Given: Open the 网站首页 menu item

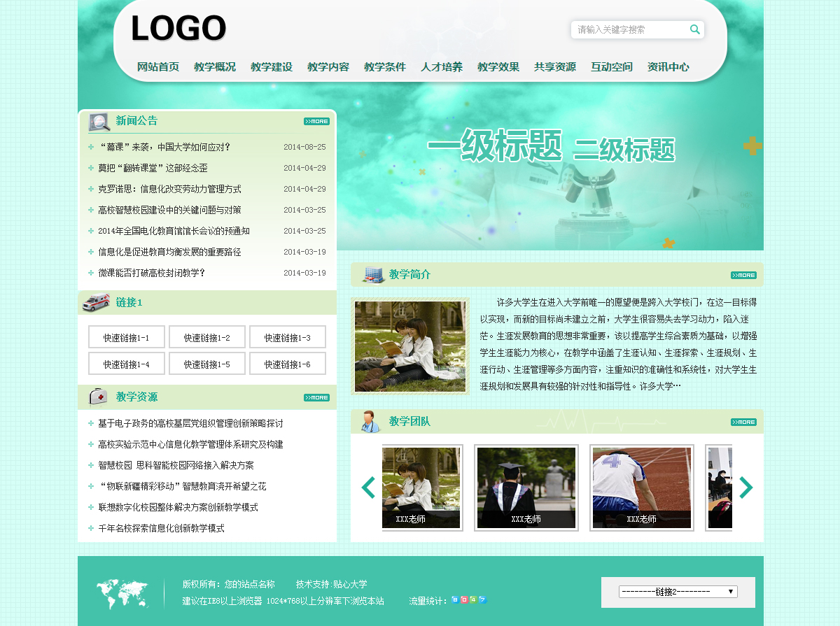Looking at the screenshot, I should pos(158,67).
